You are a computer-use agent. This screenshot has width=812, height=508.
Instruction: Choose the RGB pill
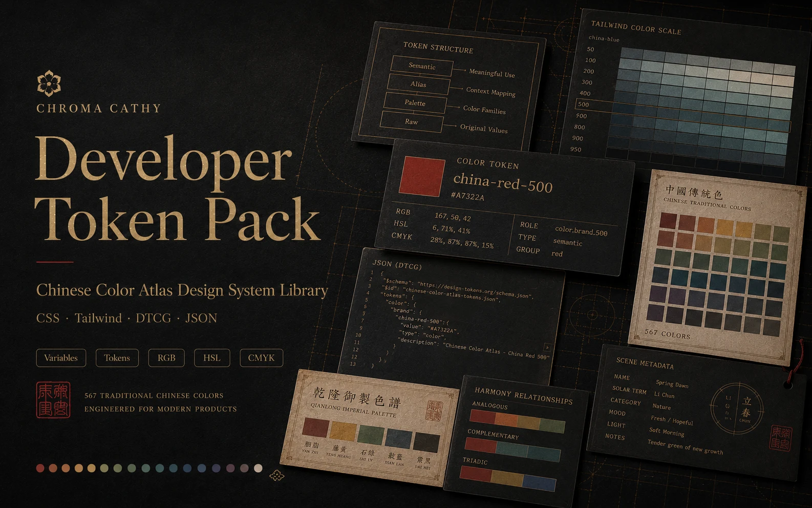166,358
